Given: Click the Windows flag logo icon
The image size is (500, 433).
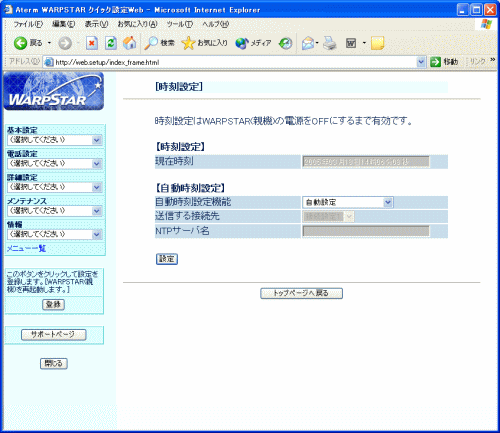Looking at the screenshot, I should click(486, 24).
